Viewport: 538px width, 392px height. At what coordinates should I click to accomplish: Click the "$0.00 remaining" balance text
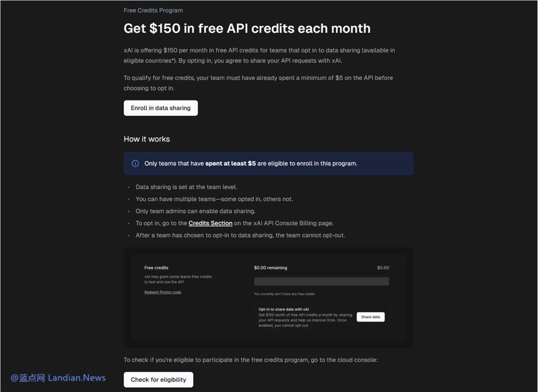tap(271, 268)
